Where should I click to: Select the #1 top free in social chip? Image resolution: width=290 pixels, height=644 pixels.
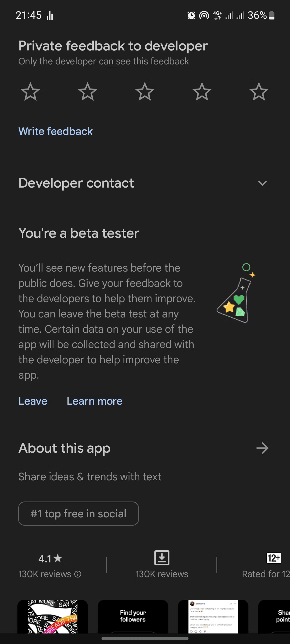click(x=78, y=514)
